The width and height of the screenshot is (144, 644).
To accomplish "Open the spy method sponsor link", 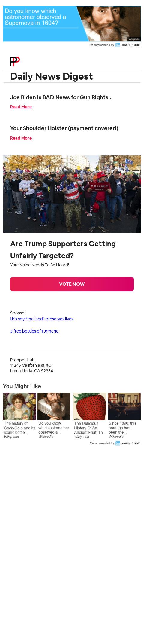I will 42,319.
